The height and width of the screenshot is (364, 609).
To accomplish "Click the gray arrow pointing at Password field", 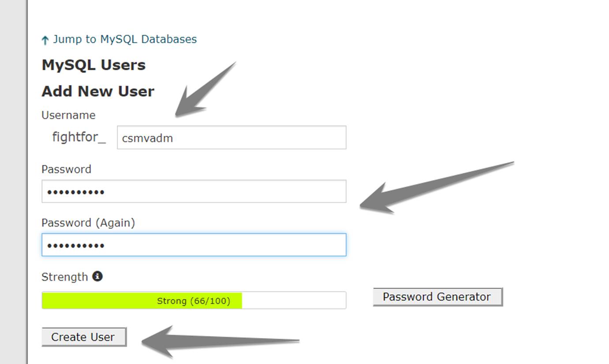I will coord(437,187).
